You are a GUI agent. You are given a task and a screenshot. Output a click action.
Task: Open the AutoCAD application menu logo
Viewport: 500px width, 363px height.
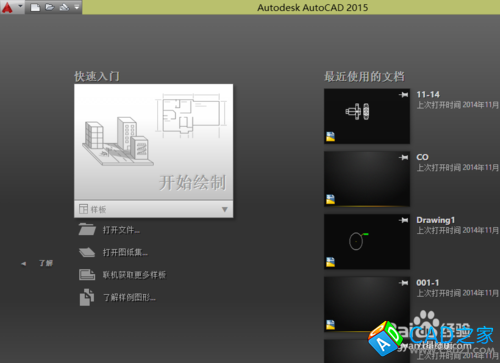point(7,7)
